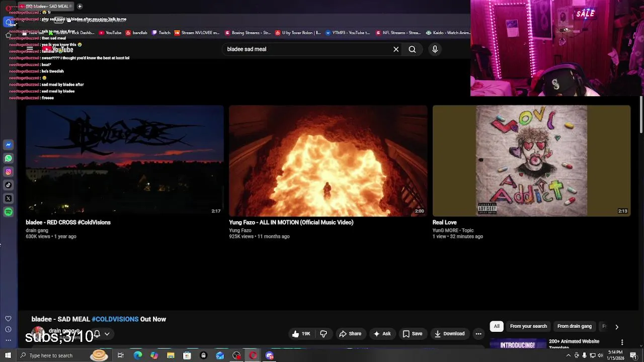Open WhatsApp in Opera sidebar
The height and width of the screenshot is (362, 644).
click(x=8, y=158)
